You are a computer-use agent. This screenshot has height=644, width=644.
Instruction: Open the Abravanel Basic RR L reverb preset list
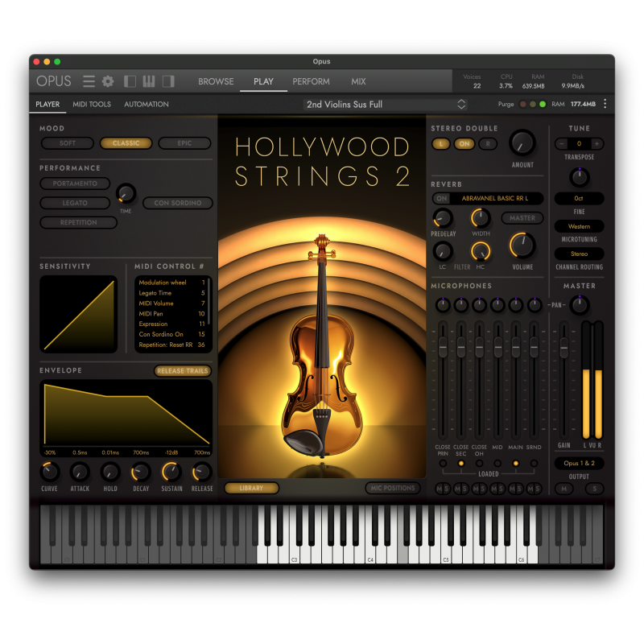pyautogui.click(x=495, y=198)
